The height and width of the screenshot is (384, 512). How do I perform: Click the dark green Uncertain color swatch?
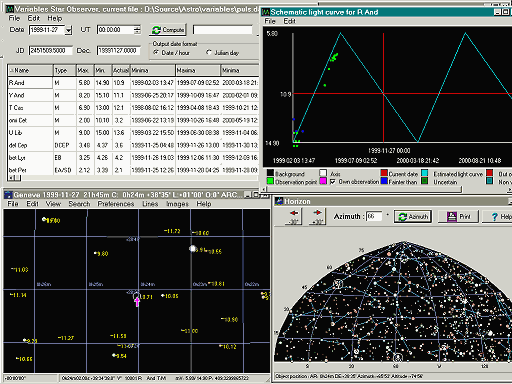pos(424,181)
